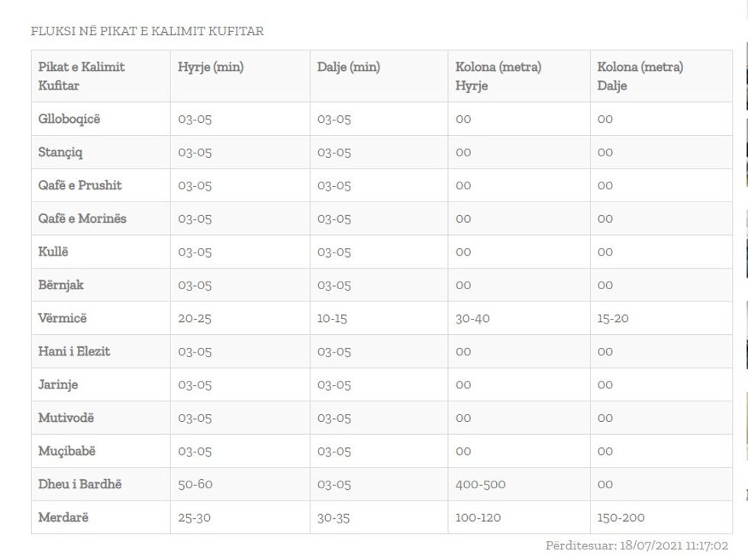Click the Glloboqicë row label
This screenshot has height=560, width=748.
click(69, 119)
